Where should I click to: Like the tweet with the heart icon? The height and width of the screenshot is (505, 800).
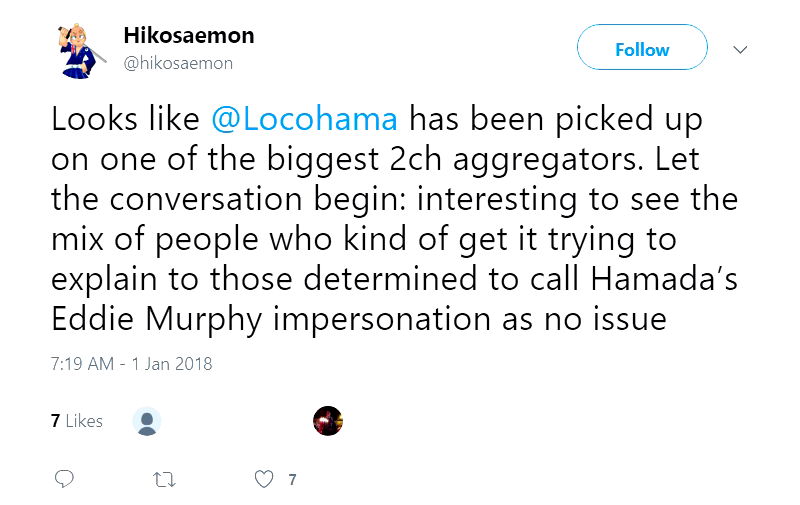(264, 479)
